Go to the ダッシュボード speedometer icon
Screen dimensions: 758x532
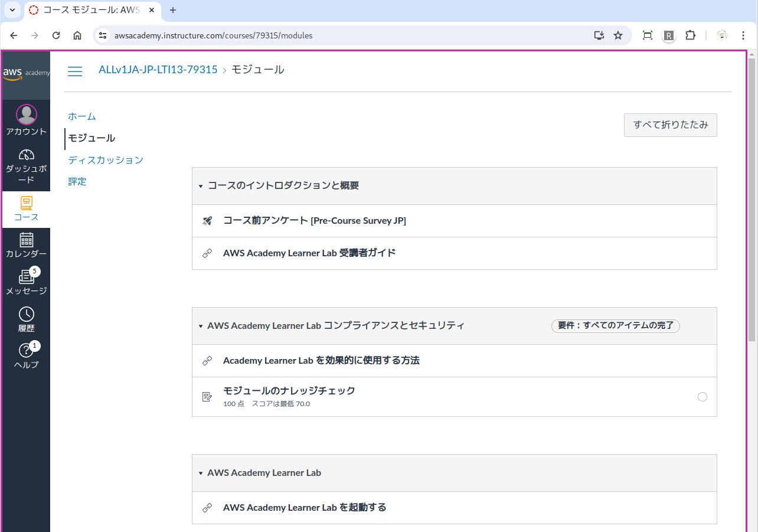[27, 155]
